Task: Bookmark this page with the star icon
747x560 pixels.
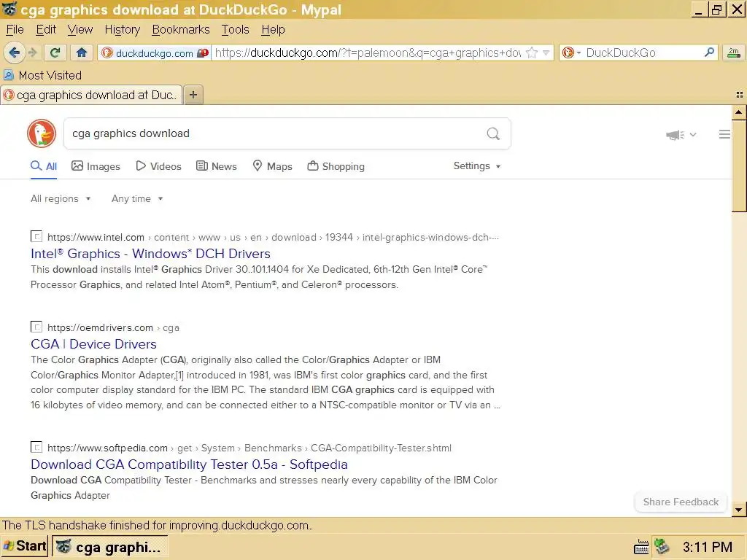Action: 532,52
